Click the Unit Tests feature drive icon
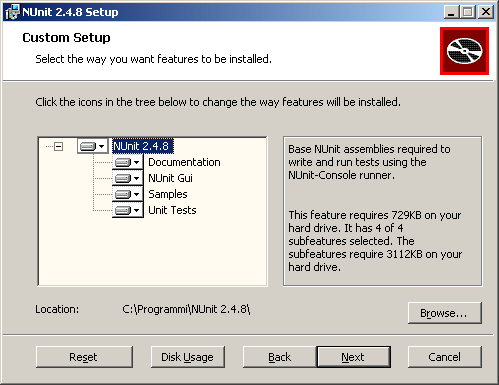The width and height of the screenshot is (499, 385). point(123,210)
